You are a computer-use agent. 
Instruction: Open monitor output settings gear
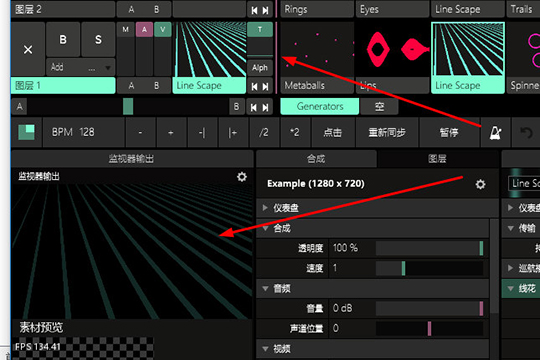pyautogui.click(x=242, y=177)
